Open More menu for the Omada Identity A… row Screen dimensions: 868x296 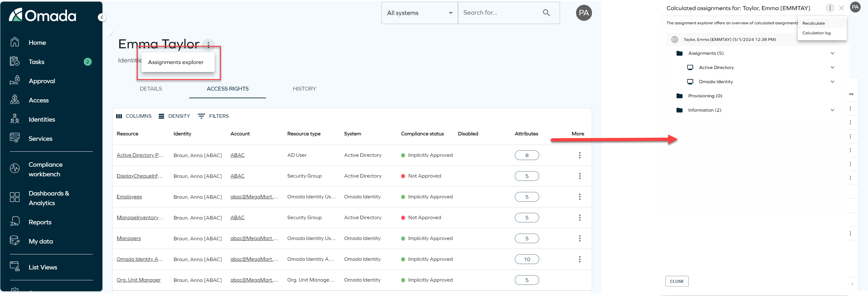point(580,259)
